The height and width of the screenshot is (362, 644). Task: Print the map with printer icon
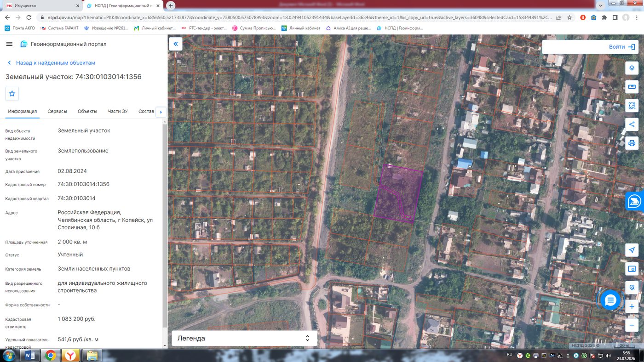632,143
